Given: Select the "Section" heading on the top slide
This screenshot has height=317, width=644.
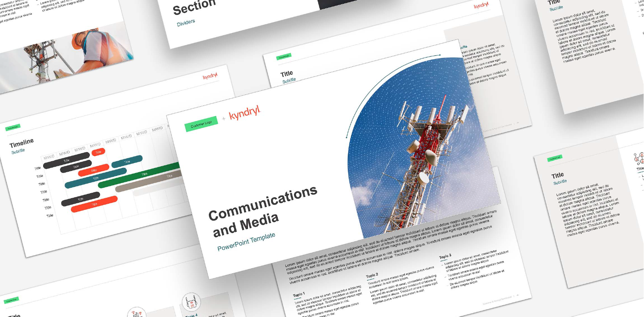Looking at the screenshot, I should 194,7.
